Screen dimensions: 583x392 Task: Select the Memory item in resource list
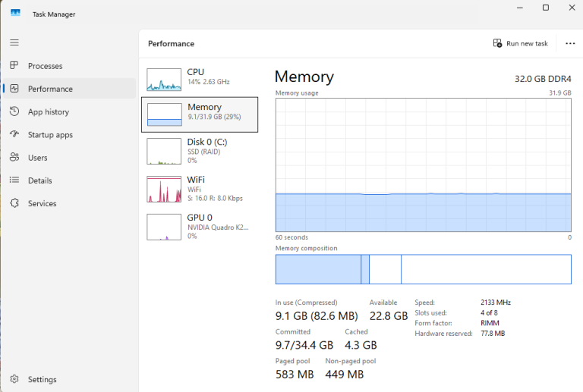(200, 114)
